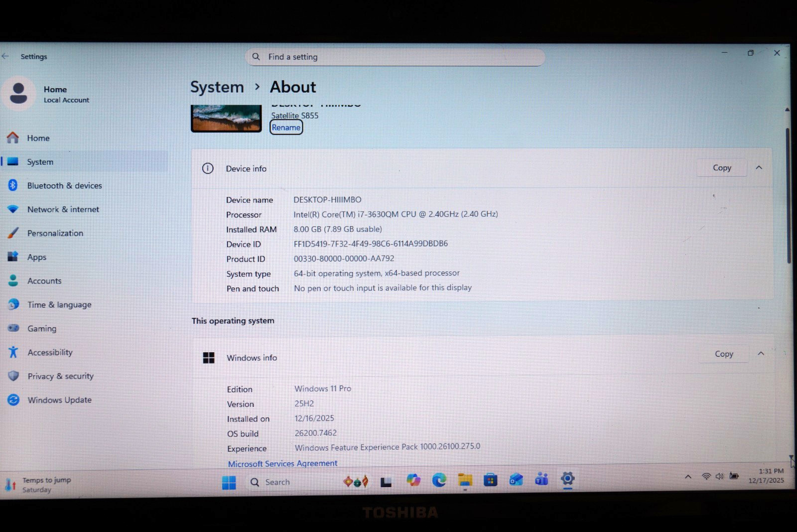797x532 pixels.
Task: Open Time & language settings
Action: [59, 304]
